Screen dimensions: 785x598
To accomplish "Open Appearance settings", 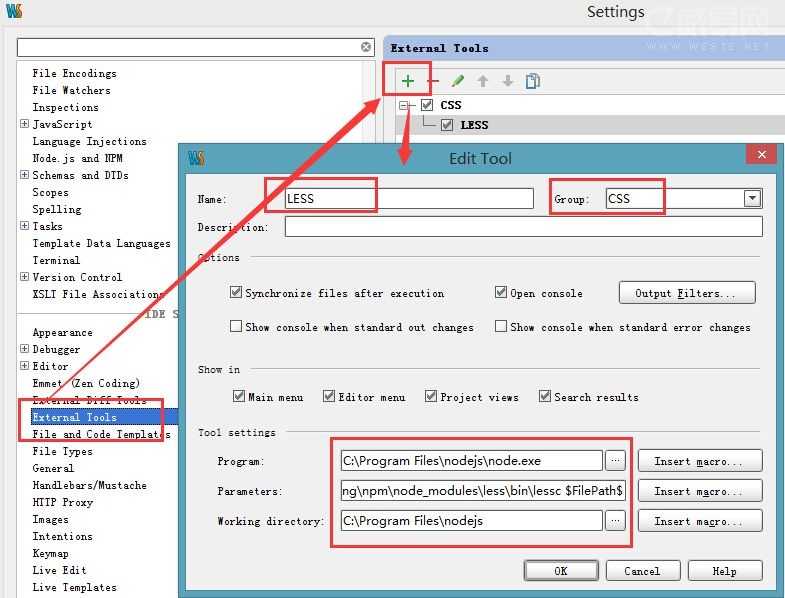I will 63,333.
